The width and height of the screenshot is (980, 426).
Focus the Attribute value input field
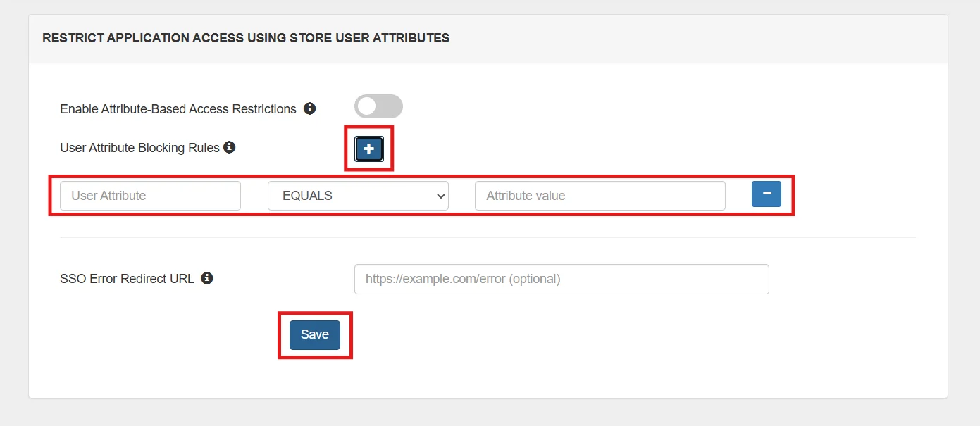tap(600, 196)
